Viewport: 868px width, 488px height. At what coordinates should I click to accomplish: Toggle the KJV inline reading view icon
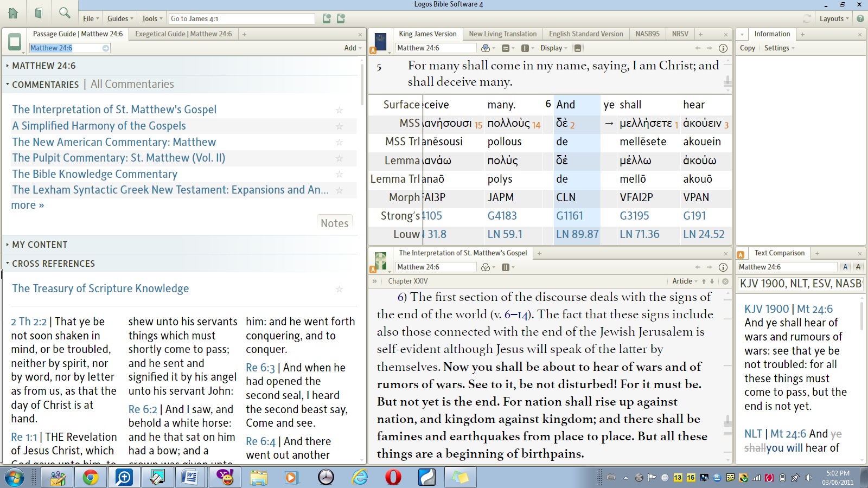click(x=578, y=48)
